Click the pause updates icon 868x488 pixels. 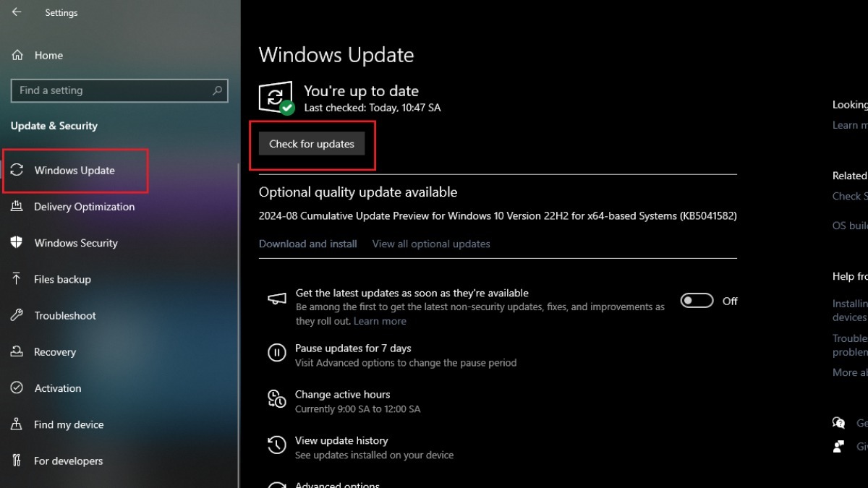point(276,352)
